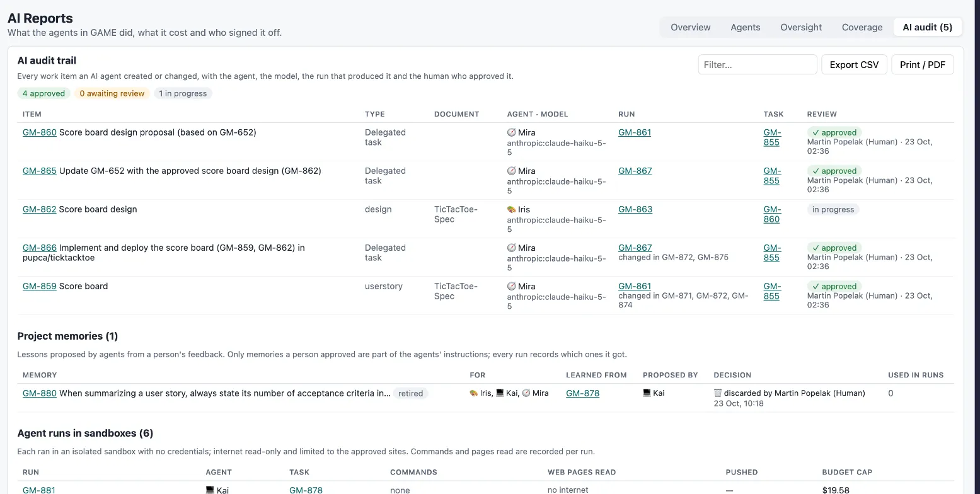Image resolution: width=980 pixels, height=494 pixels.
Task: Select the AI audit (5) tab
Action: (x=927, y=27)
